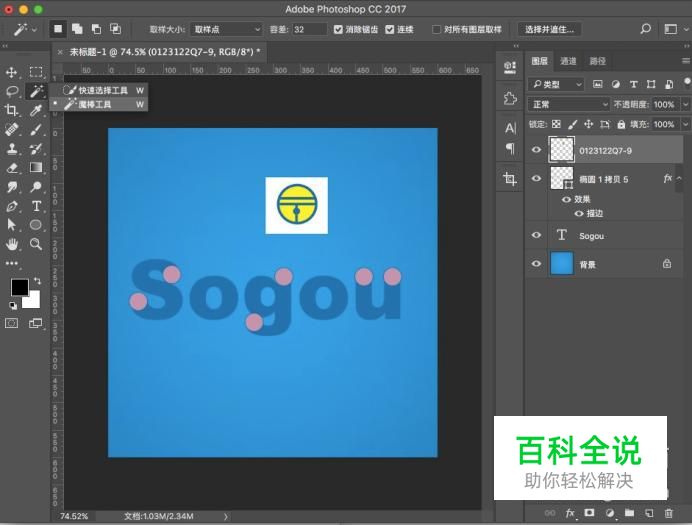Image resolution: width=692 pixels, height=525 pixels.
Task: Toggle 效果 effects visibility eye
Action: tap(566, 199)
